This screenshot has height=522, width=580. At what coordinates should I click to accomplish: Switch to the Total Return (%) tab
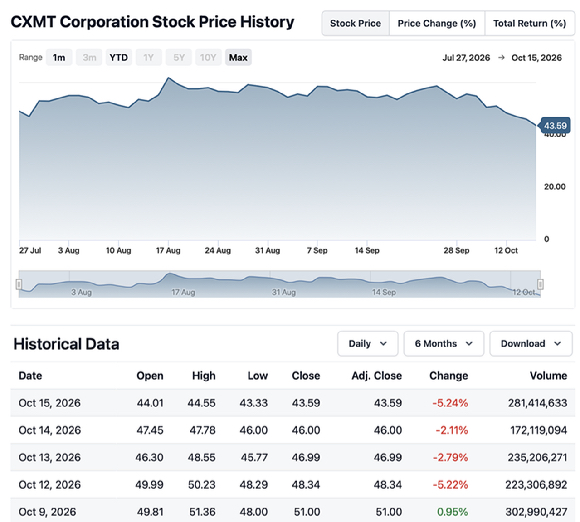530,23
